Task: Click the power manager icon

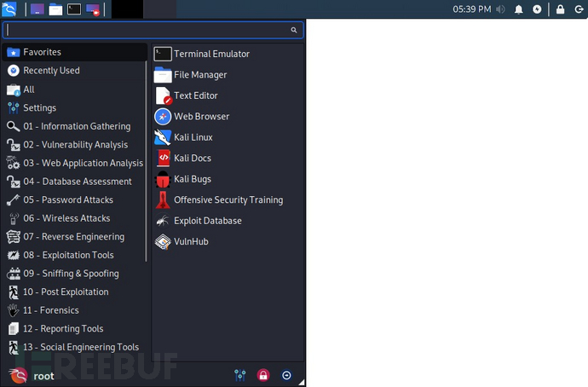Action: coord(537,9)
